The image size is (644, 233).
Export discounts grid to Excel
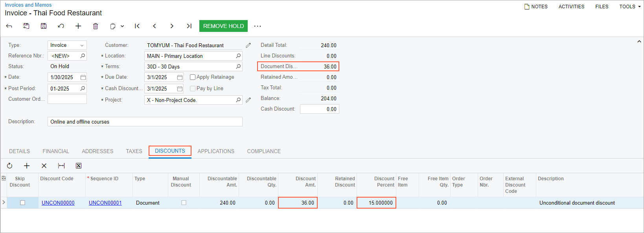pos(79,166)
